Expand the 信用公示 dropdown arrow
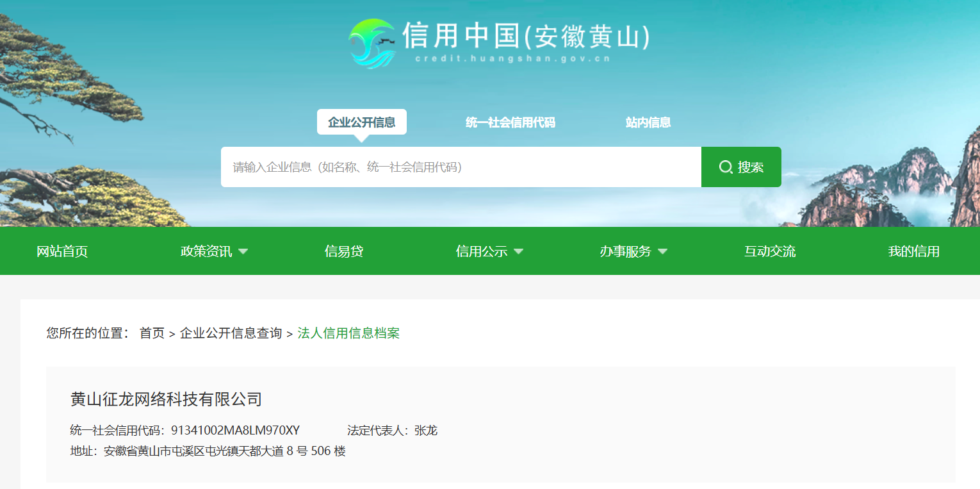 (519, 251)
